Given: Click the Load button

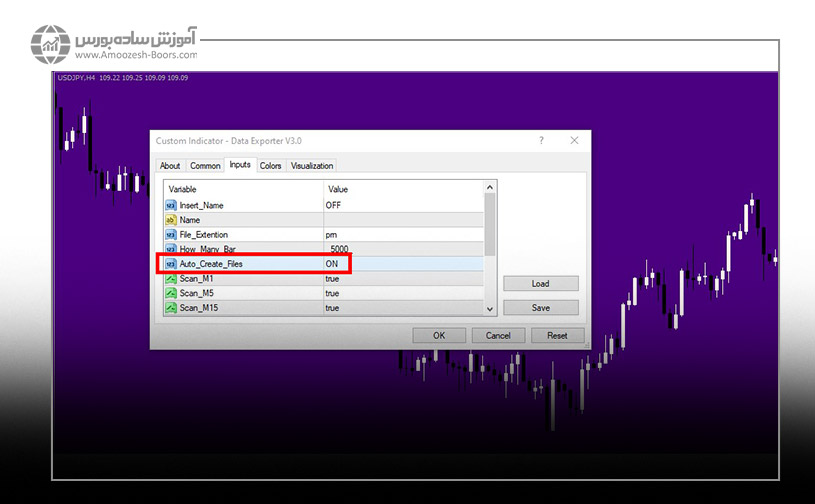Looking at the screenshot, I should [x=540, y=283].
